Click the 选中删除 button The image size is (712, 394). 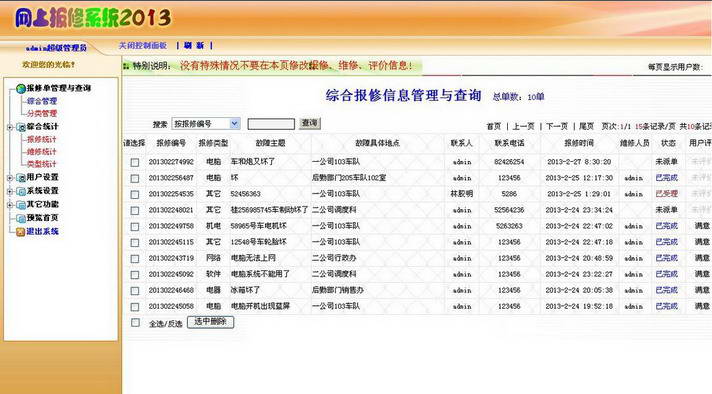pos(210,322)
